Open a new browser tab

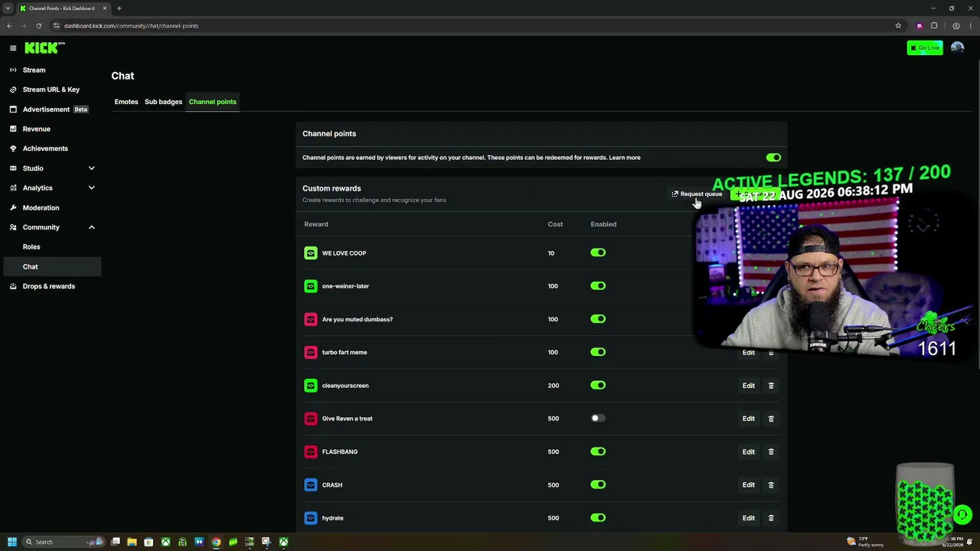pos(119,8)
